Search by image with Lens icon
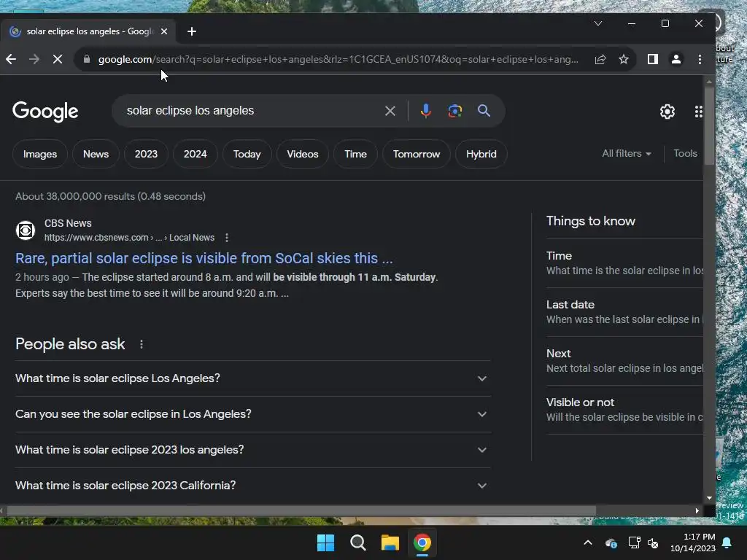 tap(455, 111)
